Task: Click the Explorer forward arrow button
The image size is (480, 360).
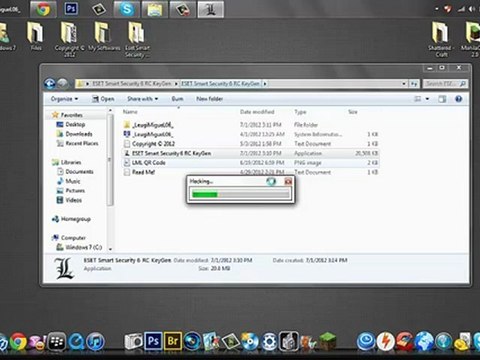Action: [x=62, y=83]
